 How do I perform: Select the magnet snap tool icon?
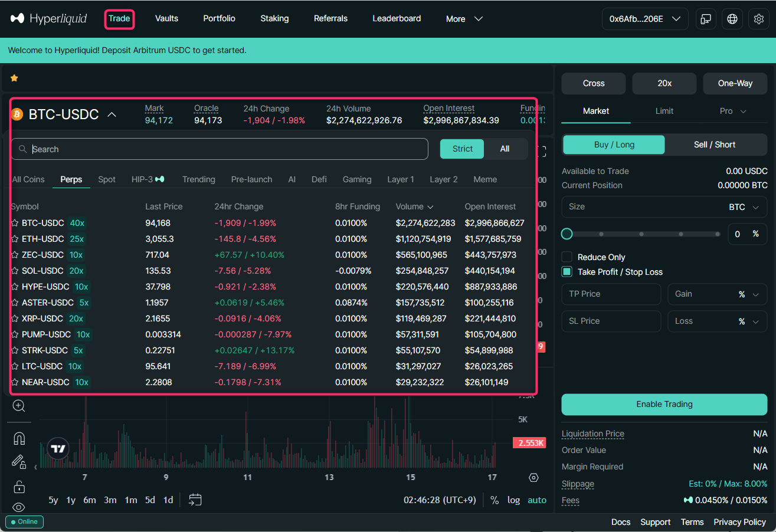[19, 438]
